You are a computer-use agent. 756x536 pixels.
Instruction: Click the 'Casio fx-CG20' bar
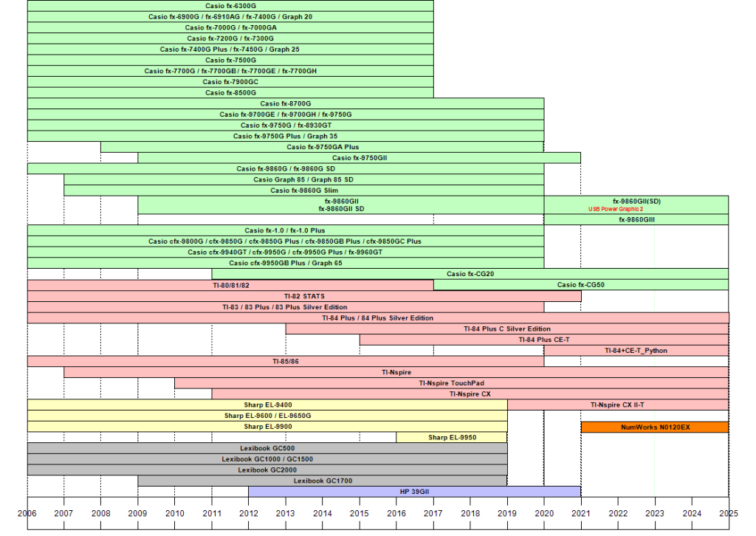470,274
